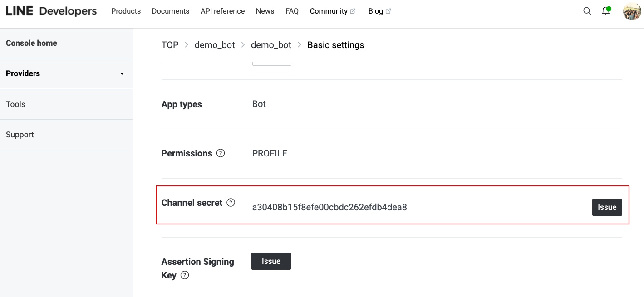This screenshot has width=644, height=297.
Task: Click the LINE Developers logo
Action: [51, 11]
